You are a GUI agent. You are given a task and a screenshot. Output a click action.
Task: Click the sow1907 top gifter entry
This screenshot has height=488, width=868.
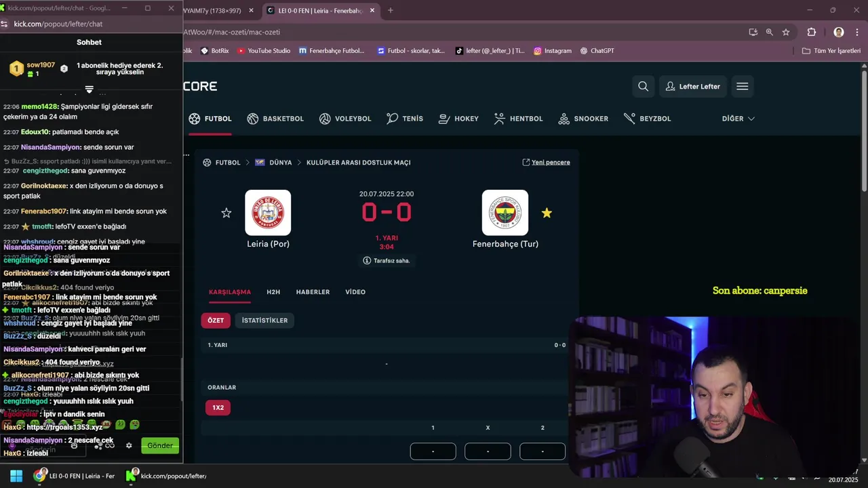[x=32, y=68]
